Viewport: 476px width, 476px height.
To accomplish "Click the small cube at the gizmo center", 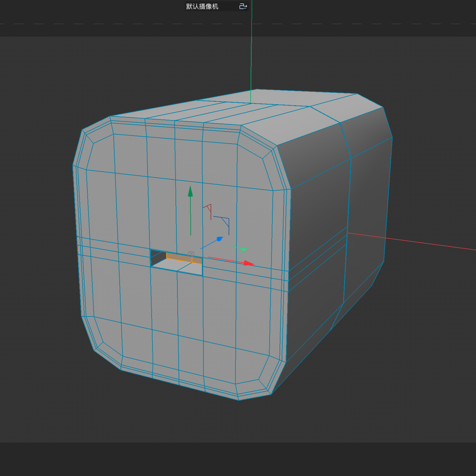I will tap(191, 254).
